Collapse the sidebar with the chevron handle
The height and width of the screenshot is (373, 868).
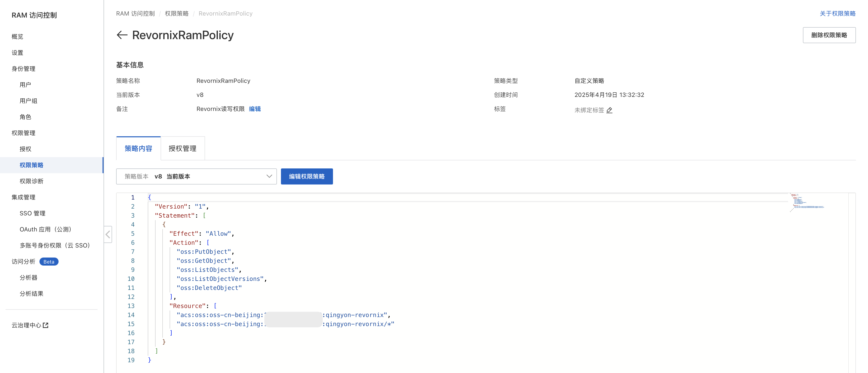(108, 234)
